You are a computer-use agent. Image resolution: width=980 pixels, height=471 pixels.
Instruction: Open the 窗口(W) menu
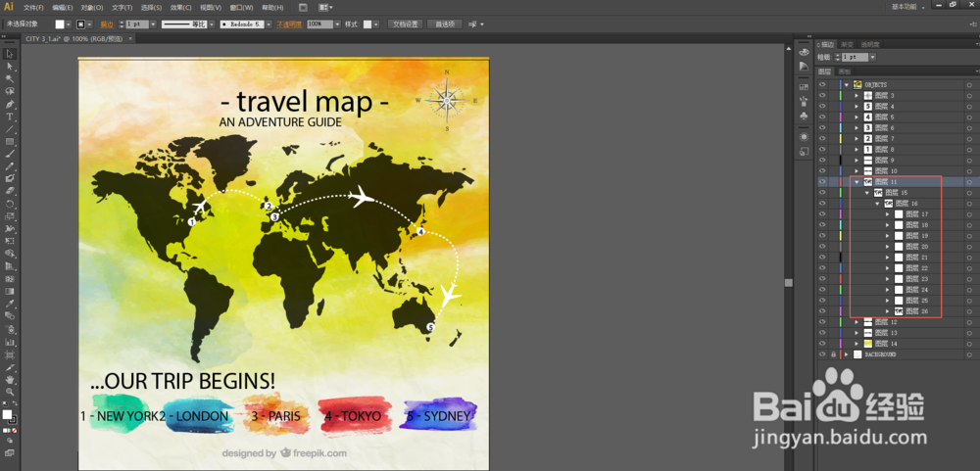click(241, 8)
